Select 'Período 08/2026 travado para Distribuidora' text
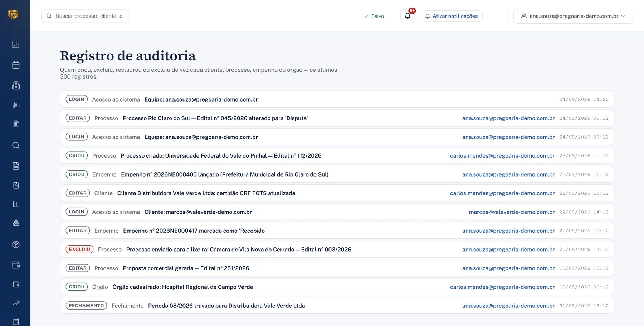This screenshot has height=326, width=644. coord(226,306)
